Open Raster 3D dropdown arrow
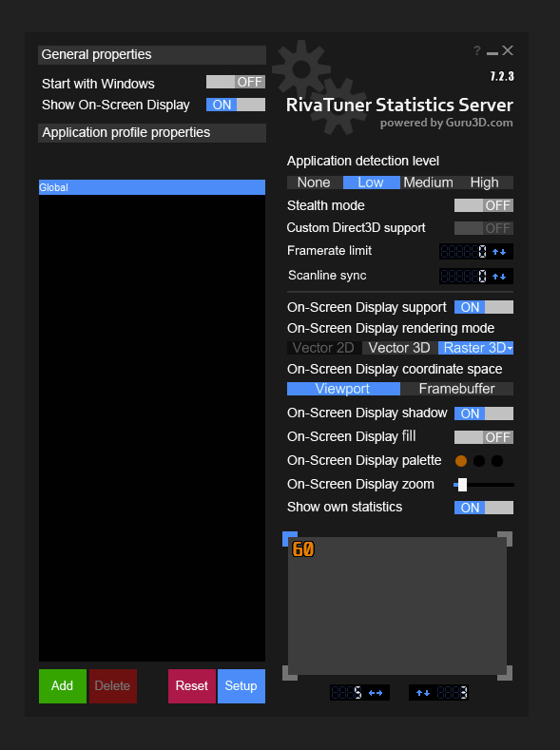The image size is (560, 750). click(510, 348)
